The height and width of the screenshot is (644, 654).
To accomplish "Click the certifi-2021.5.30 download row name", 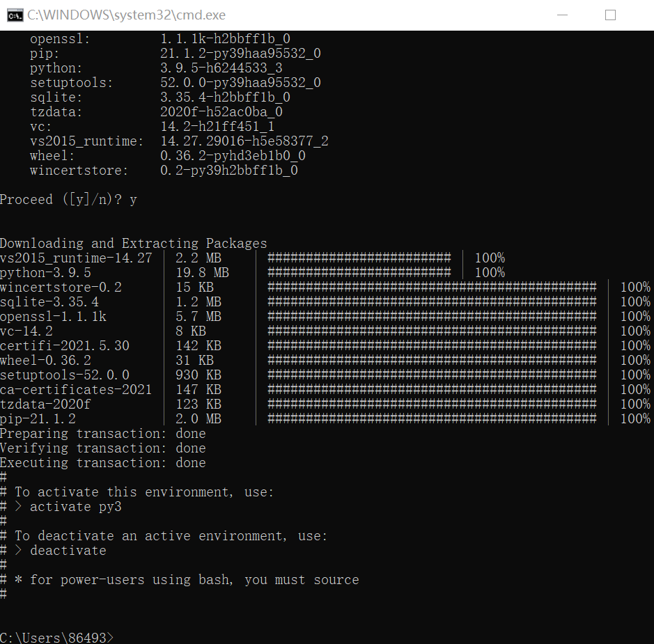I will click(65, 345).
